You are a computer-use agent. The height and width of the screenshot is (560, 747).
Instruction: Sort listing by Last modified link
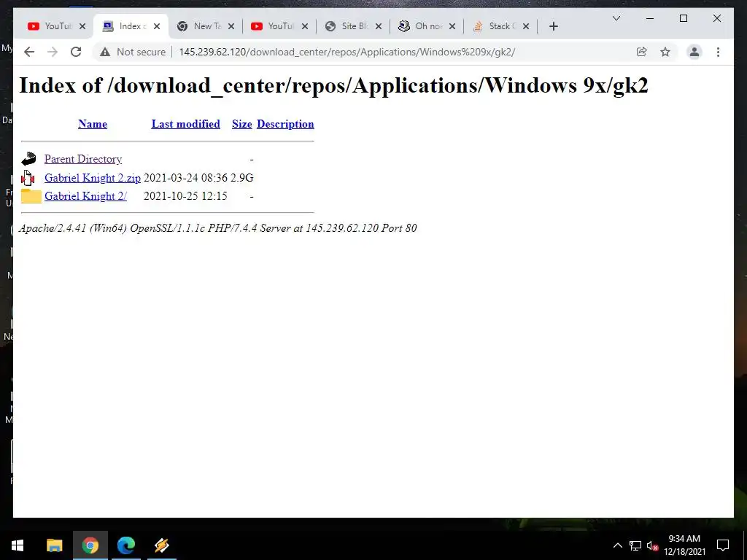[186, 124]
